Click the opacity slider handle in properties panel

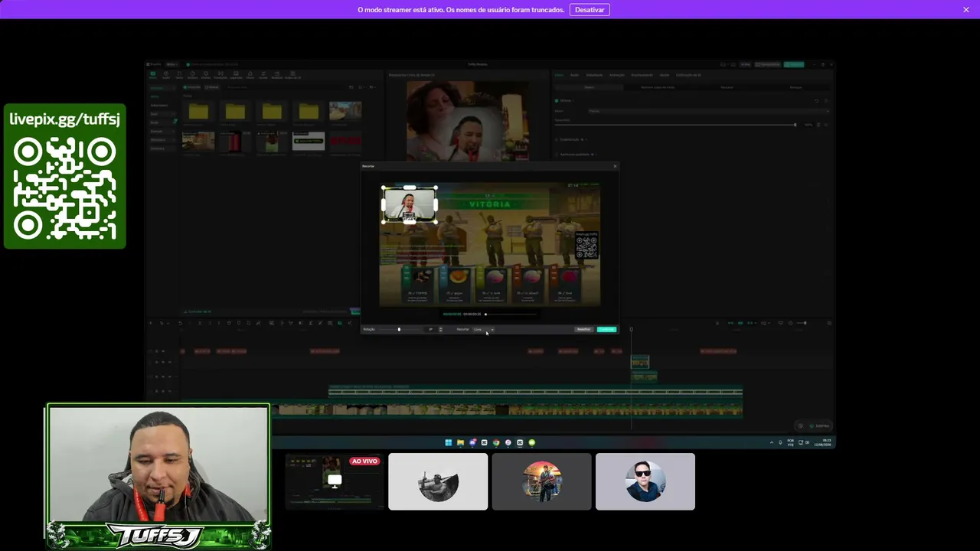(795, 125)
